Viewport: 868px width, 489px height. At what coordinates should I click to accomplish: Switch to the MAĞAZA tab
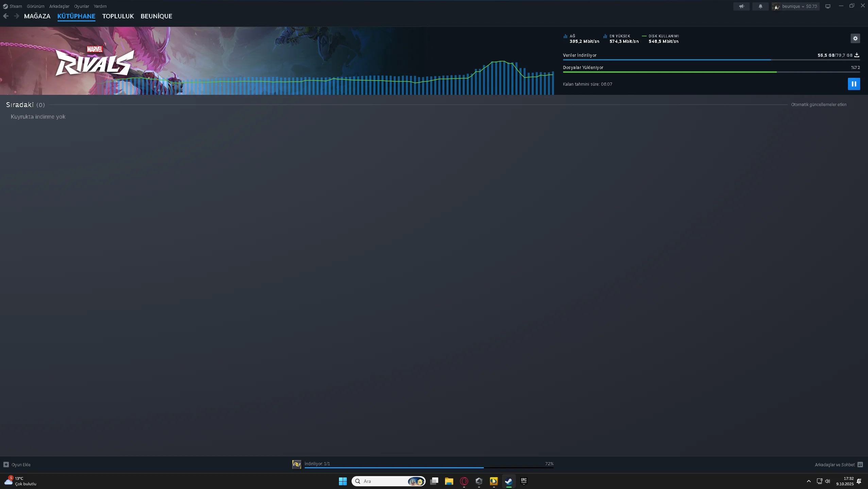tap(37, 16)
